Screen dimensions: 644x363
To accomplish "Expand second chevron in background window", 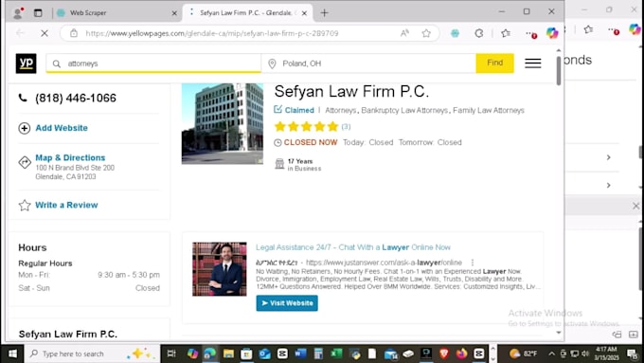I will tap(609, 186).
